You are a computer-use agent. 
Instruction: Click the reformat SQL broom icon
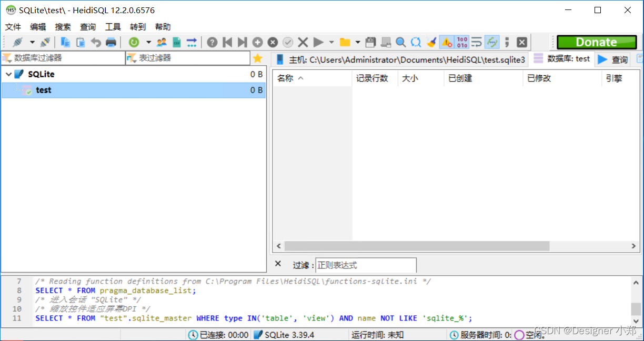[x=431, y=42]
